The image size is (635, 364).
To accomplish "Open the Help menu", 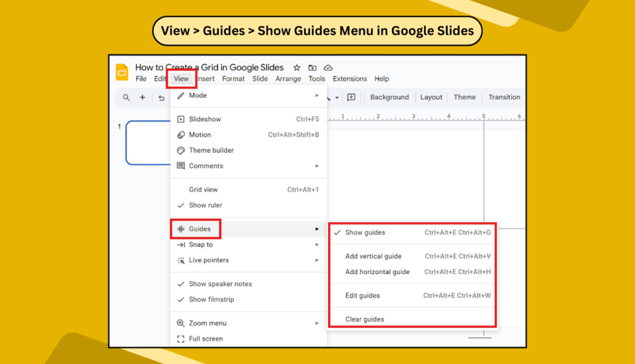I will pyautogui.click(x=381, y=79).
